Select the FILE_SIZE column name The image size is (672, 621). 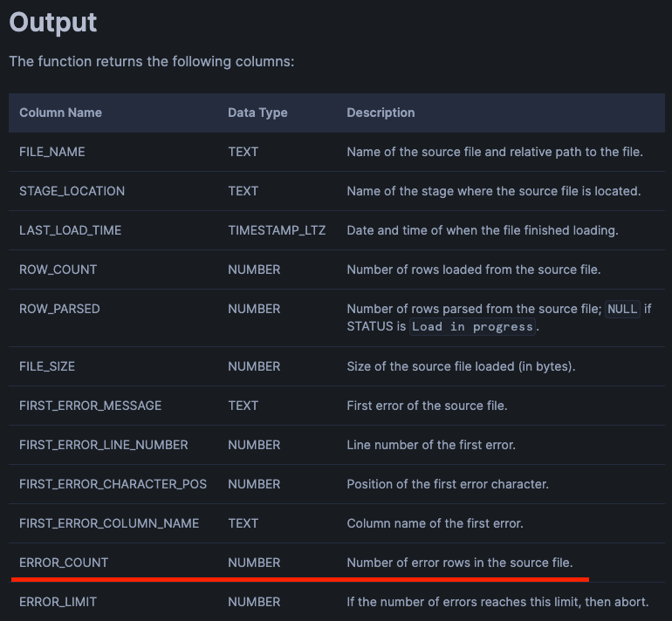[x=47, y=366]
